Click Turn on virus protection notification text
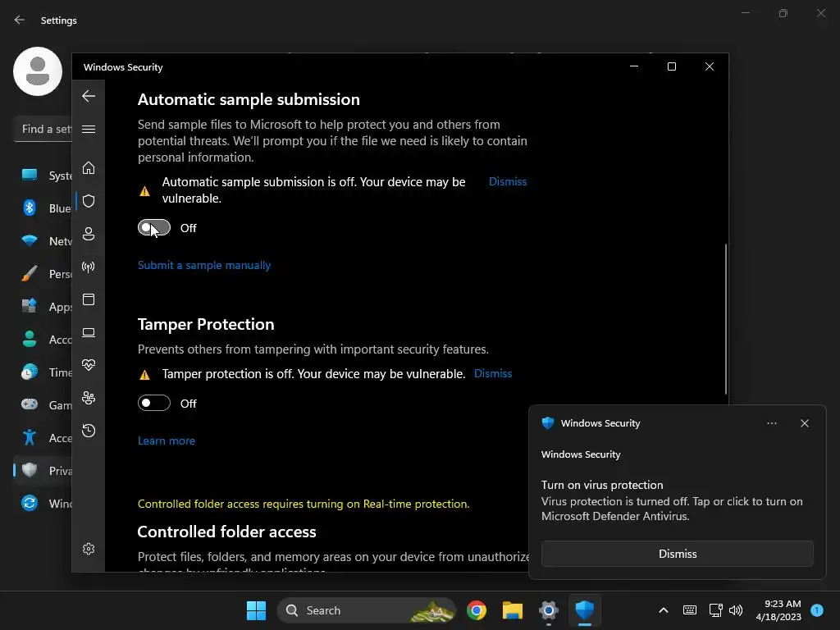Viewport: 840px width, 630px height. [x=602, y=485]
